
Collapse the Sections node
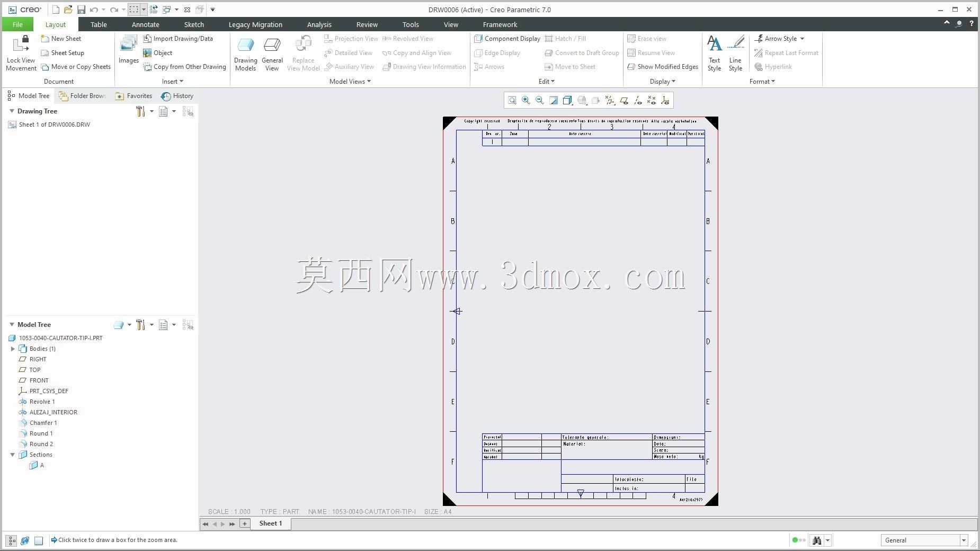13,455
